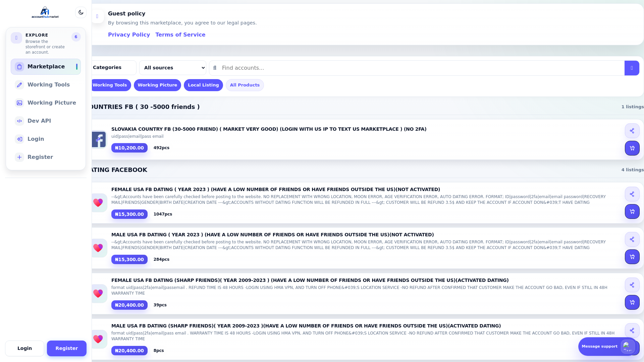Click the Register button at bottom left
This screenshot has width=644, height=362.
click(x=67, y=349)
